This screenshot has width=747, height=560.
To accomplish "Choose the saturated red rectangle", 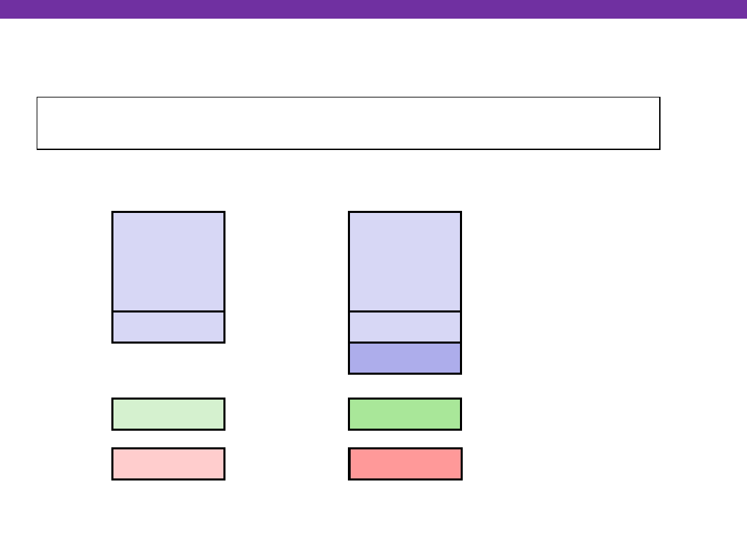I will click(405, 463).
